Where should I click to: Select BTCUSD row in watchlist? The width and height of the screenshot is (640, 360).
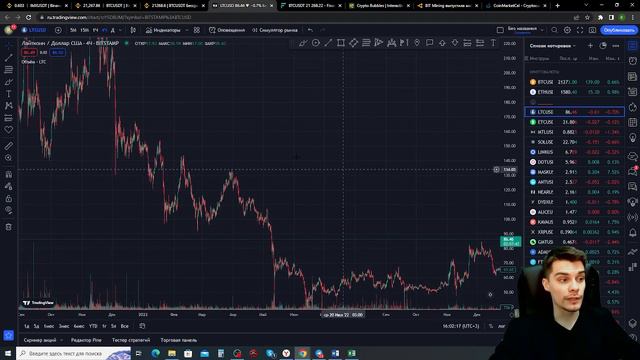[x=574, y=82]
